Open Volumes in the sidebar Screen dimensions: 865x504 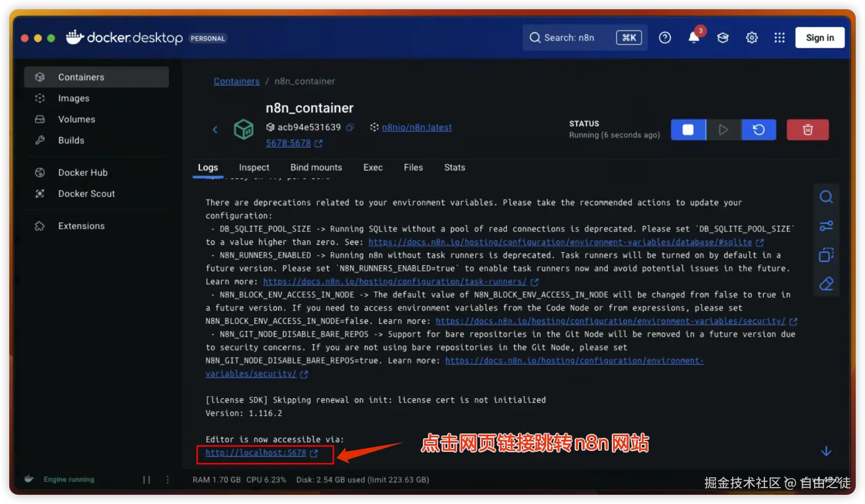tap(97, 119)
